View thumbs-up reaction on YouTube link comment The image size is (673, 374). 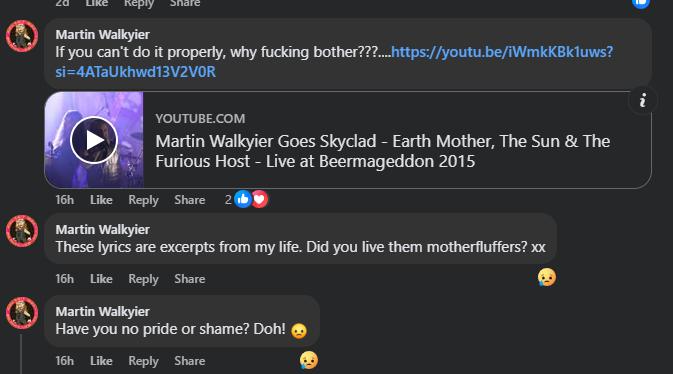tap(243, 199)
